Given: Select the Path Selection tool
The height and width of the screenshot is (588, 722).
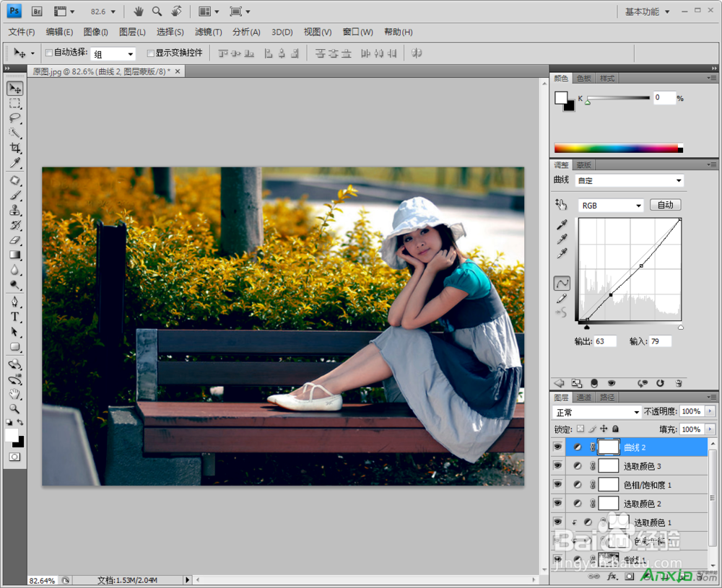Looking at the screenshot, I should [x=14, y=332].
